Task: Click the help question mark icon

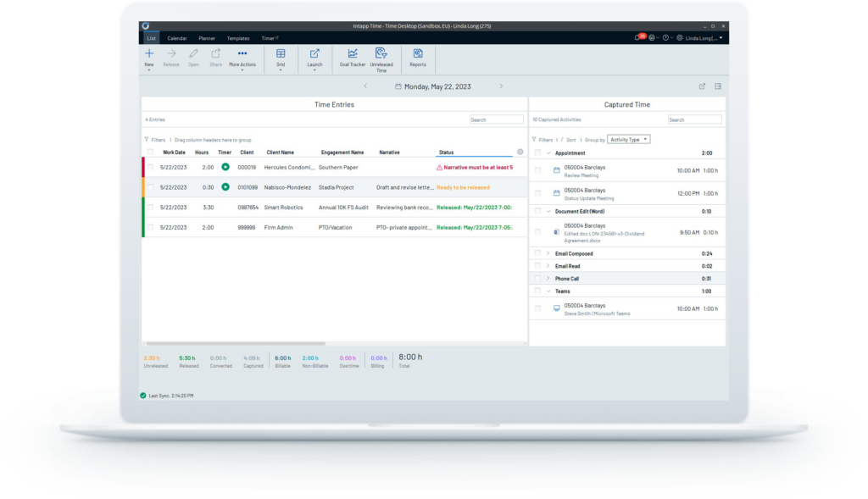Action: (666, 38)
